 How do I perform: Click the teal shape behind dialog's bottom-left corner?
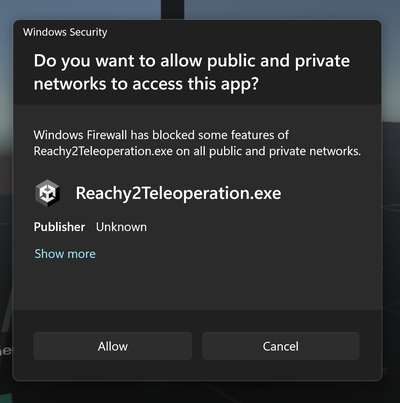6,397
